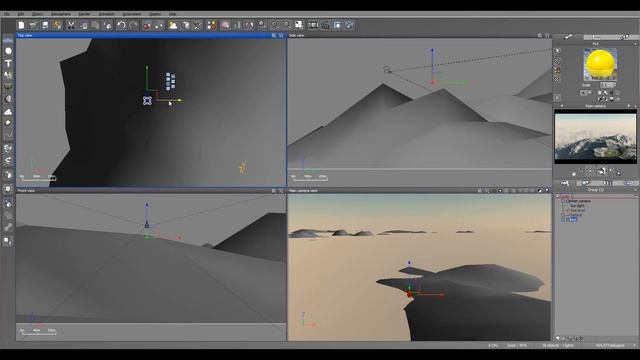This screenshot has width=640, height=360.
Task: Open the File menu
Action: coord(7,14)
